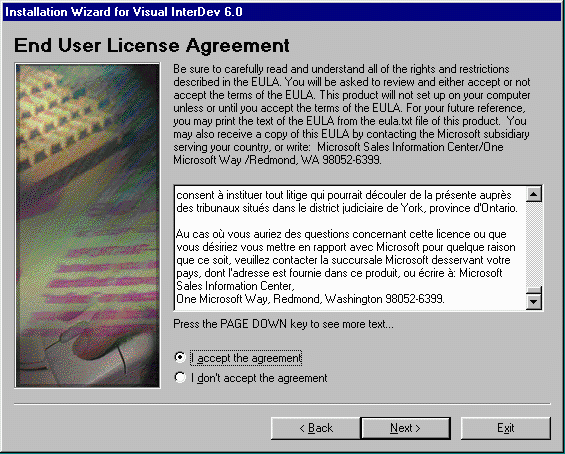Click the "Press the PAGE DOWN key" hint text
Image resolution: width=565 pixels, height=454 pixels.
[283, 324]
